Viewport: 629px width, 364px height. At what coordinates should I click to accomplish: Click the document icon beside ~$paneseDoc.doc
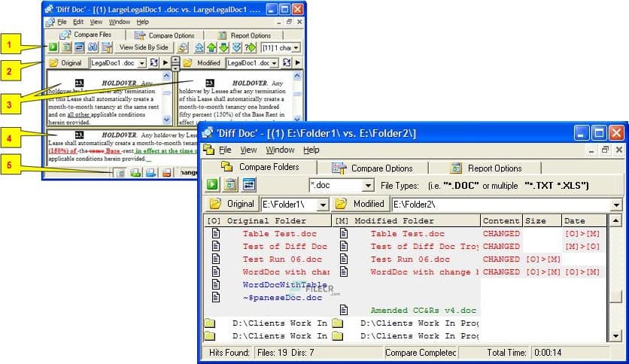[216, 298]
